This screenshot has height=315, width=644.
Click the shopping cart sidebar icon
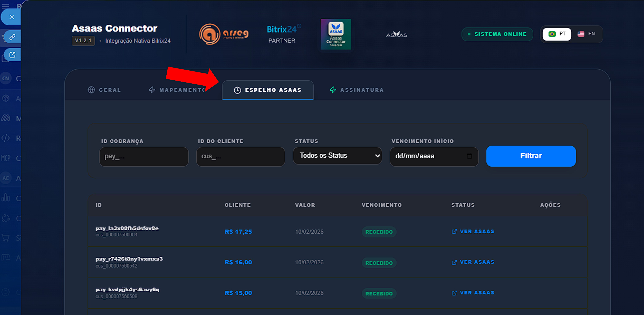click(x=6, y=238)
